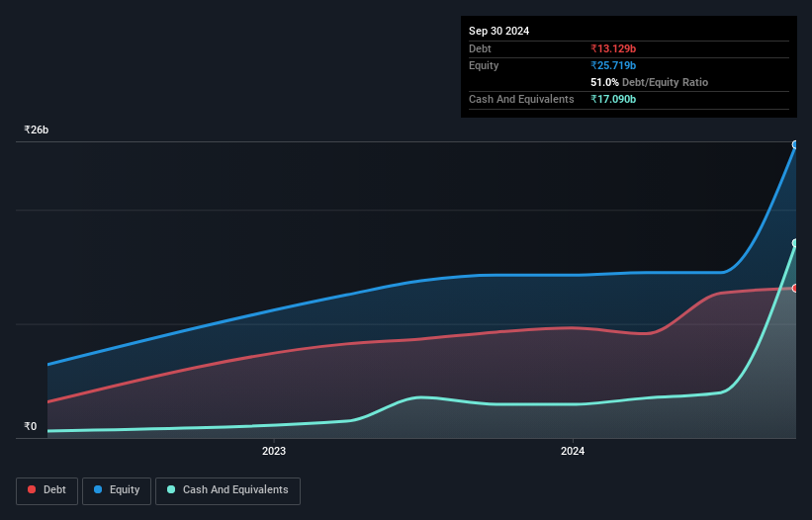812x520 pixels.
Task: Toggle the Cash And Equivalents legend button
Action: pyautogui.click(x=227, y=490)
